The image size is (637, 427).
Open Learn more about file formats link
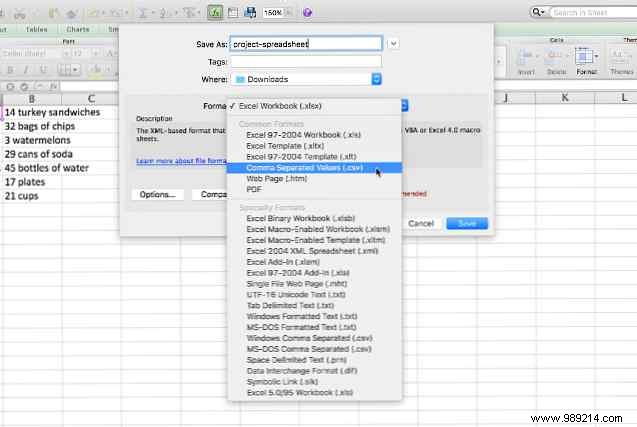[x=182, y=161]
